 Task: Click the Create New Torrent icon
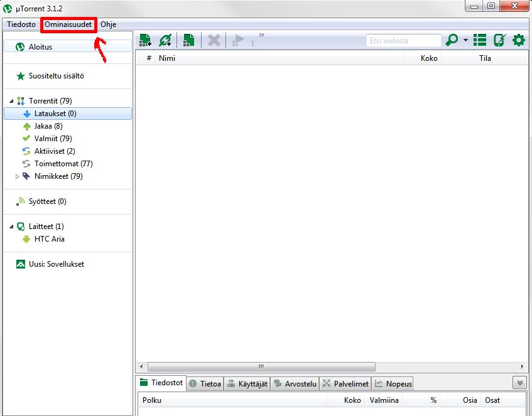[x=188, y=40]
